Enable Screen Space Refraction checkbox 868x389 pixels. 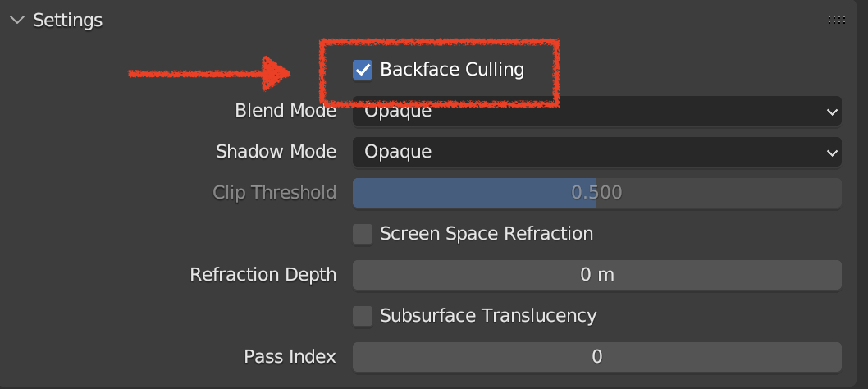[x=363, y=234]
